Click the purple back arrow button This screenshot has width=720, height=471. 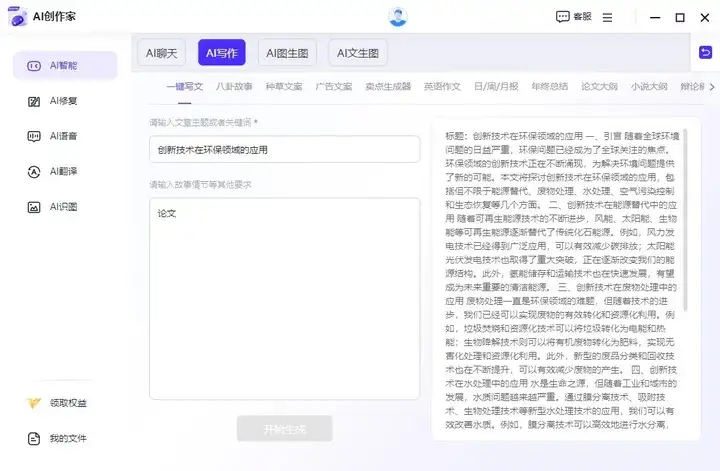click(x=706, y=52)
